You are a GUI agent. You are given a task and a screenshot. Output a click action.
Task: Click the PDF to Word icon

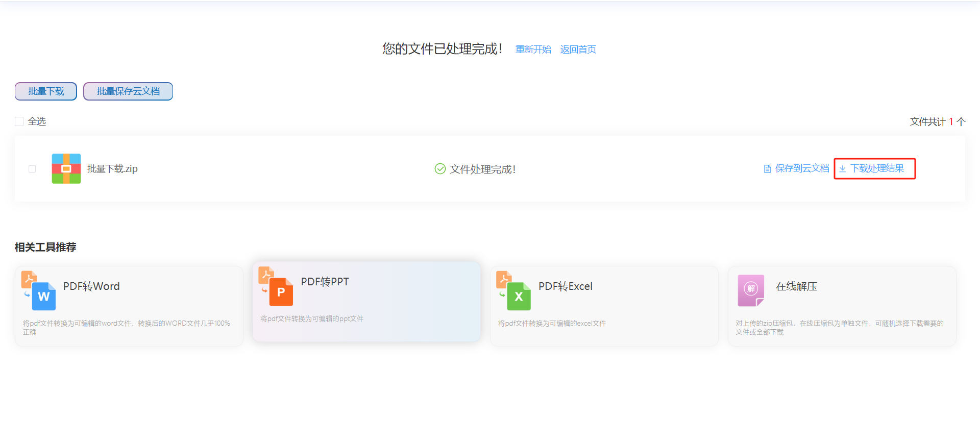tap(39, 291)
